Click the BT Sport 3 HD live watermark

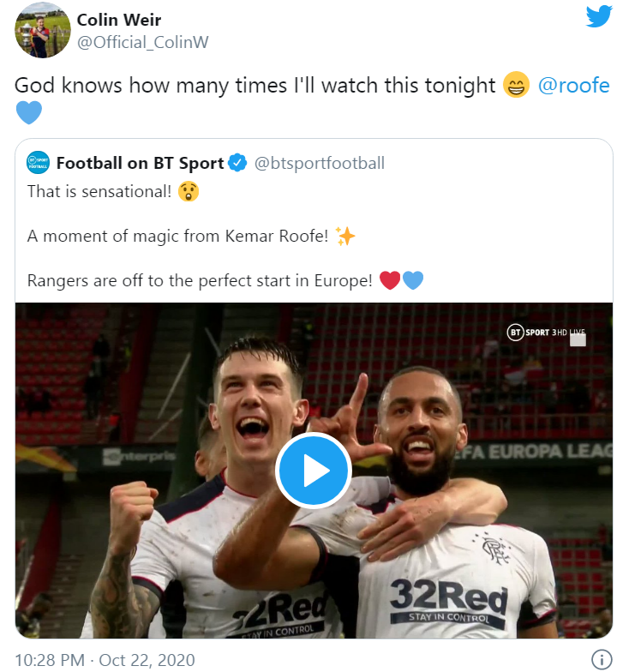click(546, 333)
